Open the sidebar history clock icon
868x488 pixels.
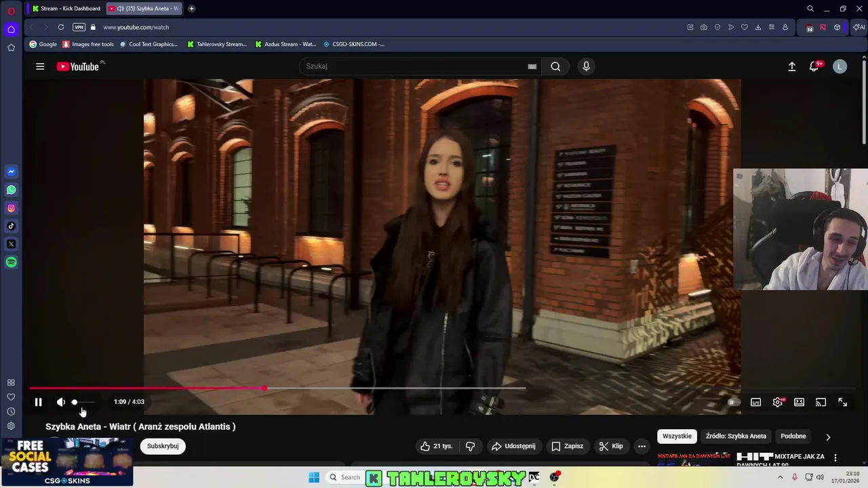pyautogui.click(x=11, y=411)
